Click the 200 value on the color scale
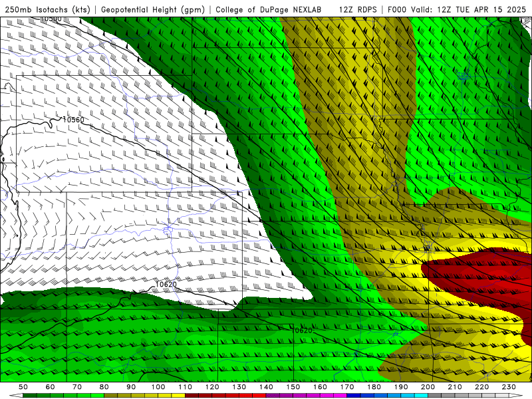 coord(428,387)
